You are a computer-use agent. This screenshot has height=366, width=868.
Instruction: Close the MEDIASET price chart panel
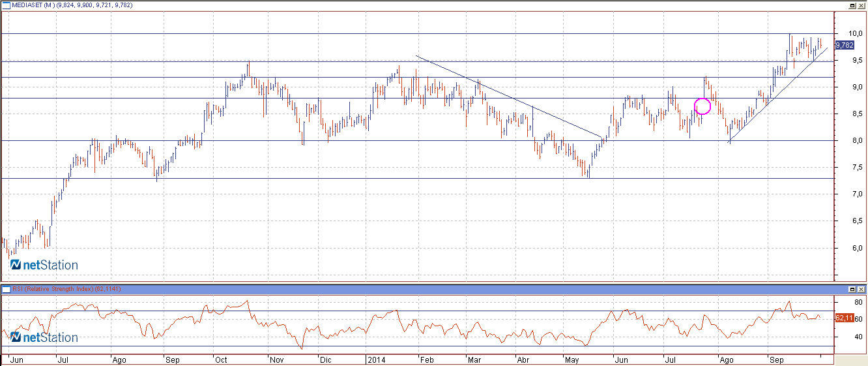pos(861,5)
